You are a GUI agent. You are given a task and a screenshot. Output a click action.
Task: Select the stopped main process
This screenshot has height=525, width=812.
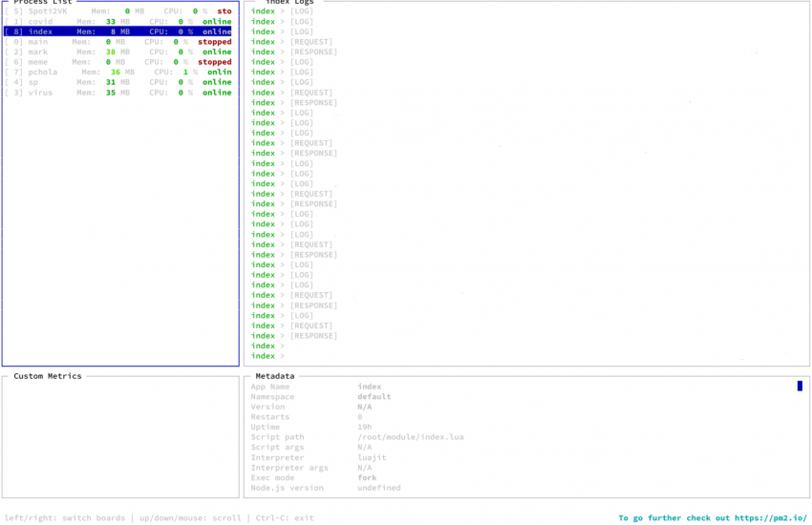pos(118,42)
